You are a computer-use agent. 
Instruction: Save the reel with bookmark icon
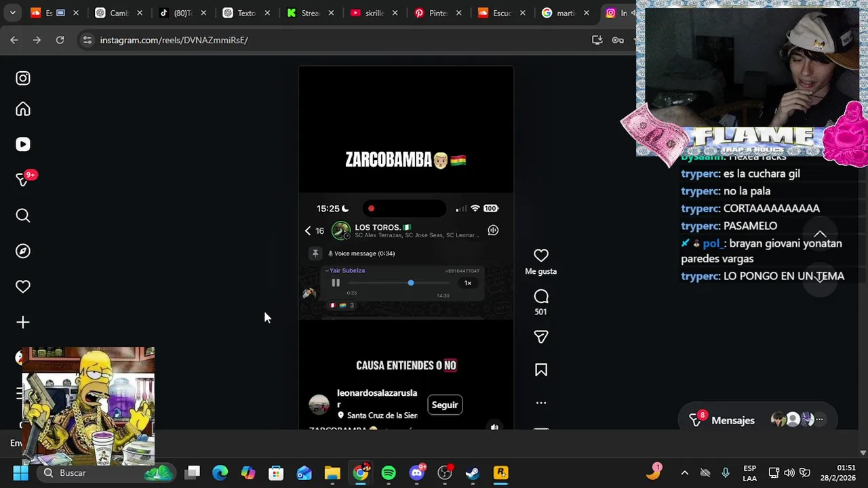point(540,370)
